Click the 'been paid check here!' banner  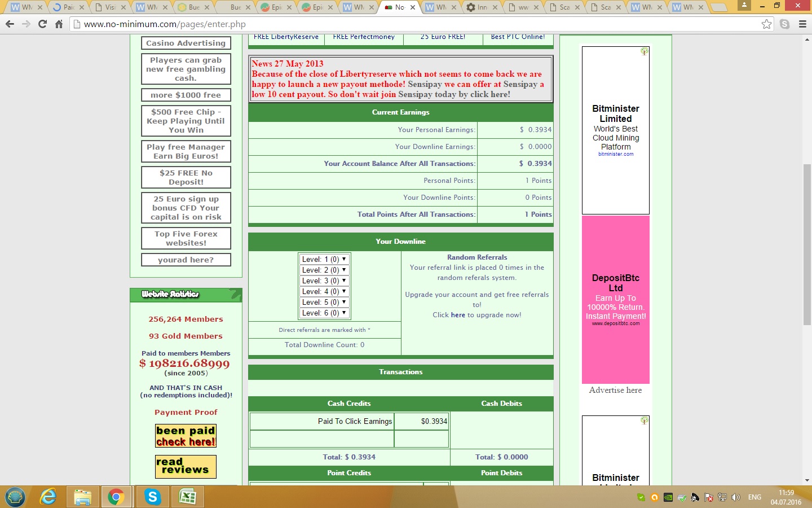[186, 436]
